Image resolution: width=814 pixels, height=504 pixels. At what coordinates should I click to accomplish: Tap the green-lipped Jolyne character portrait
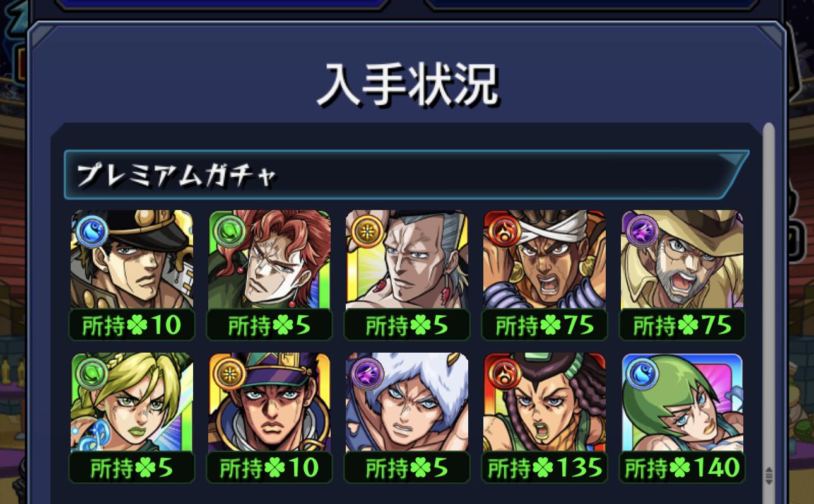pyautogui.click(x=132, y=402)
